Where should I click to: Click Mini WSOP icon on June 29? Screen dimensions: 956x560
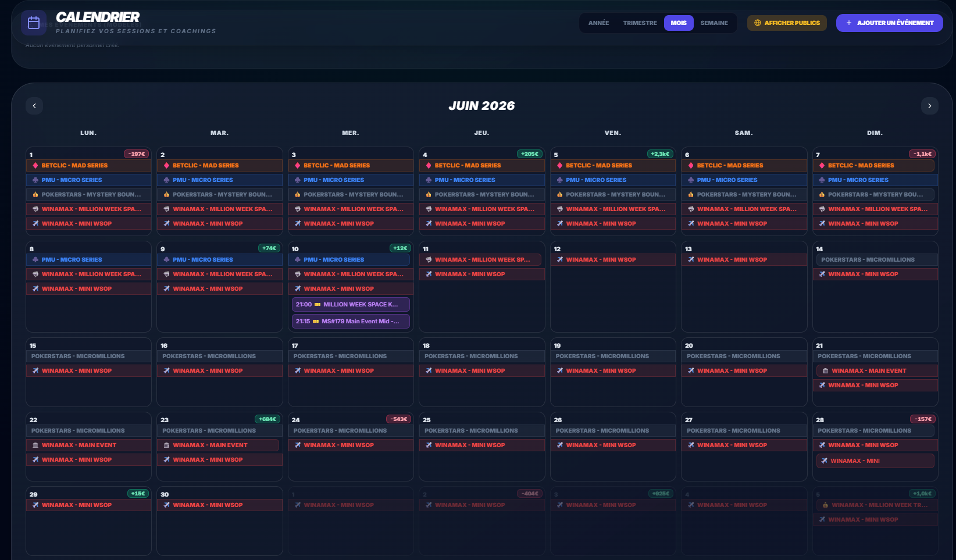tap(35, 505)
